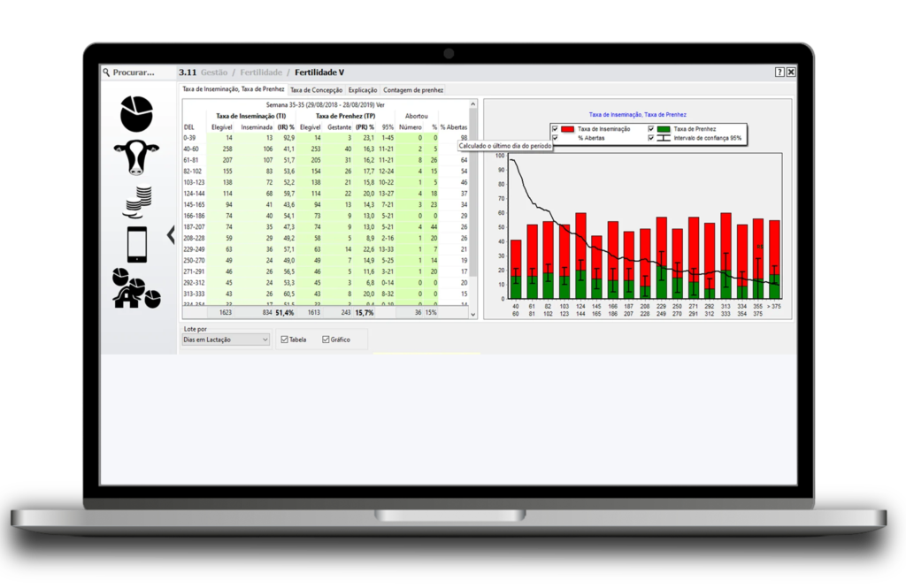The height and width of the screenshot is (588, 906).
Task: Switch to Taxa de Concepção tab
Action: [316, 90]
